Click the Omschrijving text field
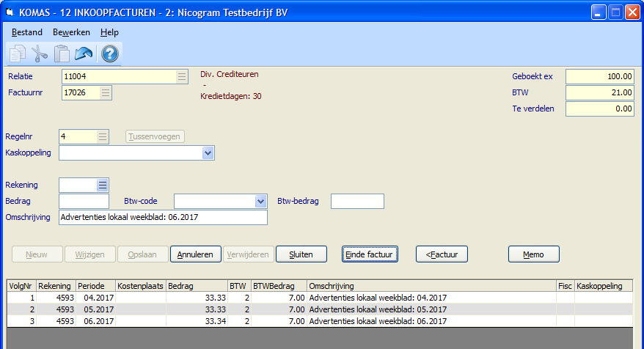This screenshot has width=644, height=349. coord(163,217)
